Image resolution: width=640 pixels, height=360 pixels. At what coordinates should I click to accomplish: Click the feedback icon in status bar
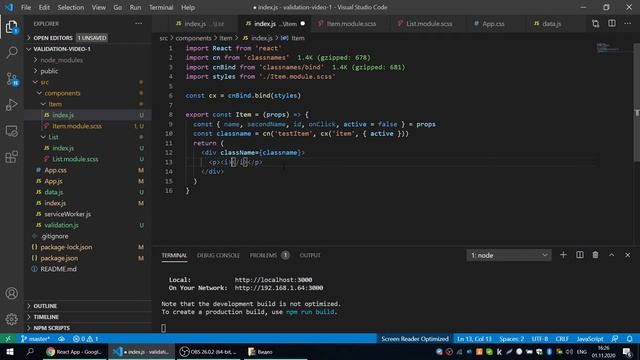615,339
